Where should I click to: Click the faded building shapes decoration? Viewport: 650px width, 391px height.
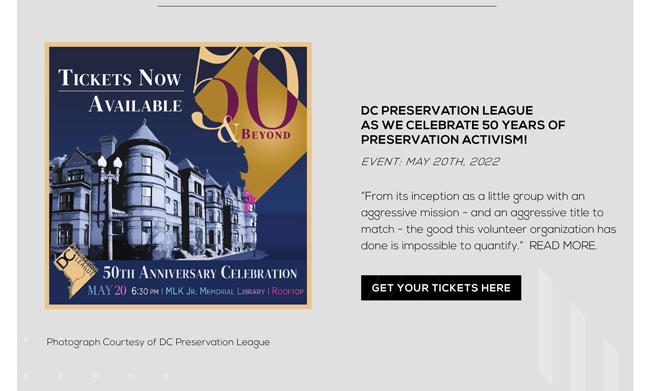[577, 328]
